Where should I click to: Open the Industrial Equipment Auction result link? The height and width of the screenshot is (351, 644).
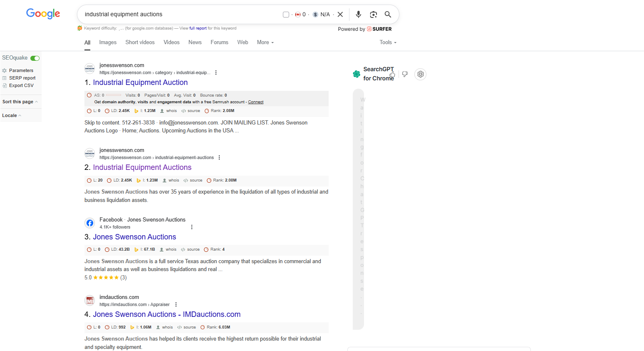[140, 82]
